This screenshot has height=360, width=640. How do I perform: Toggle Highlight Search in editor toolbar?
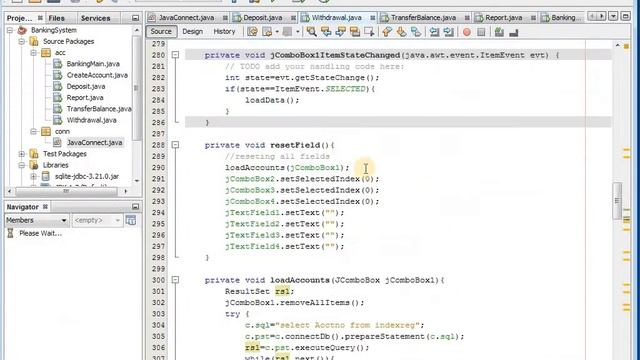point(355,32)
